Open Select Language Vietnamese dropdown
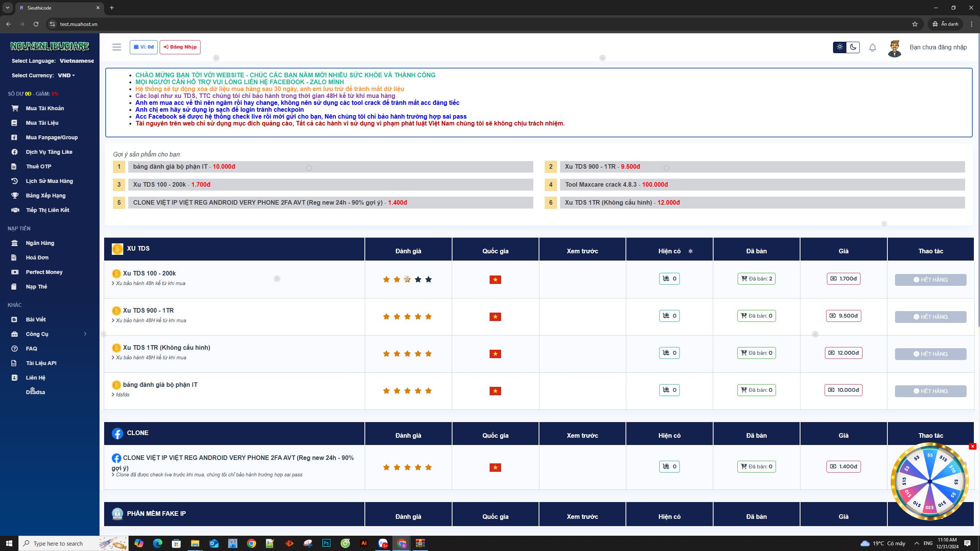This screenshot has height=551, width=980. point(77,61)
